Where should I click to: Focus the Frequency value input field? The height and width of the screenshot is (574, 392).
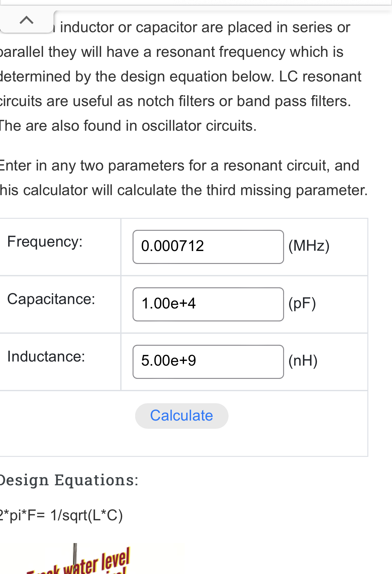pos(208,247)
